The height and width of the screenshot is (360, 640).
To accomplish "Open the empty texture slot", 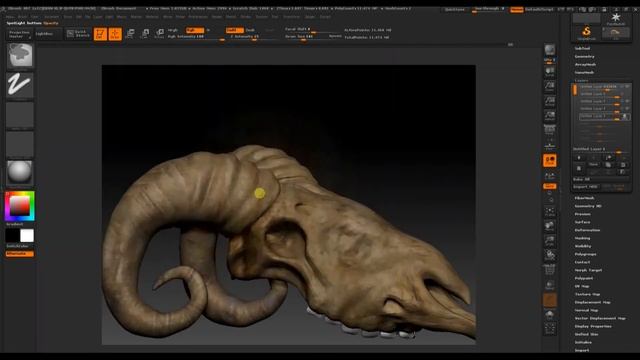I will (20, 144).
